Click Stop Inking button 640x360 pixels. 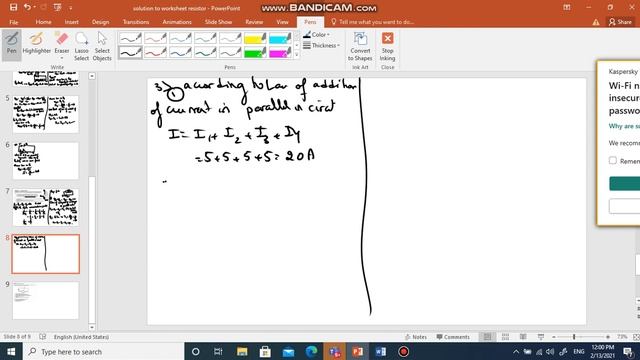(x=387, y=46)
